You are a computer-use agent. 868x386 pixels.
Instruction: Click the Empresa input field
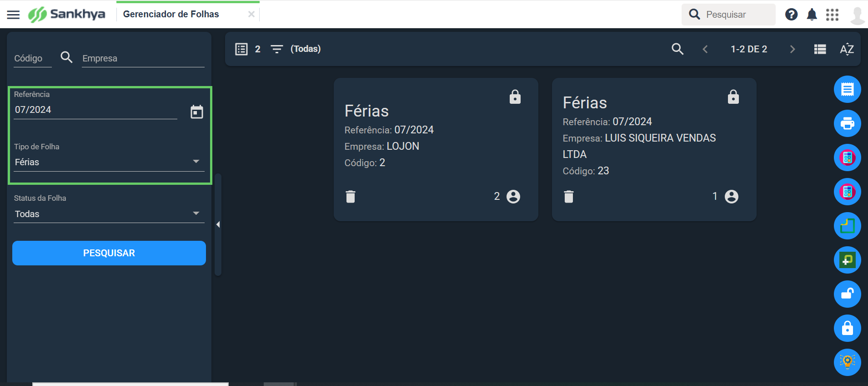143,58
